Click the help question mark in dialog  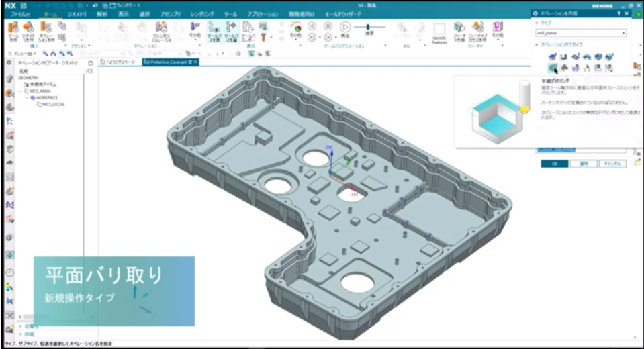[x=619, y=13]
